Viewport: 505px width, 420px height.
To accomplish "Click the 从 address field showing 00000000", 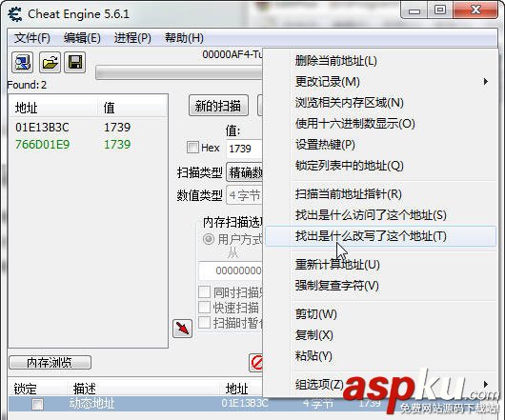I will point(231,270).
